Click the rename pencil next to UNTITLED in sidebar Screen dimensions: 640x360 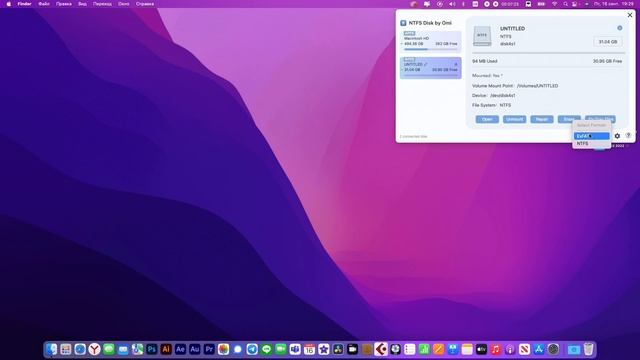[x=426, y=64]
